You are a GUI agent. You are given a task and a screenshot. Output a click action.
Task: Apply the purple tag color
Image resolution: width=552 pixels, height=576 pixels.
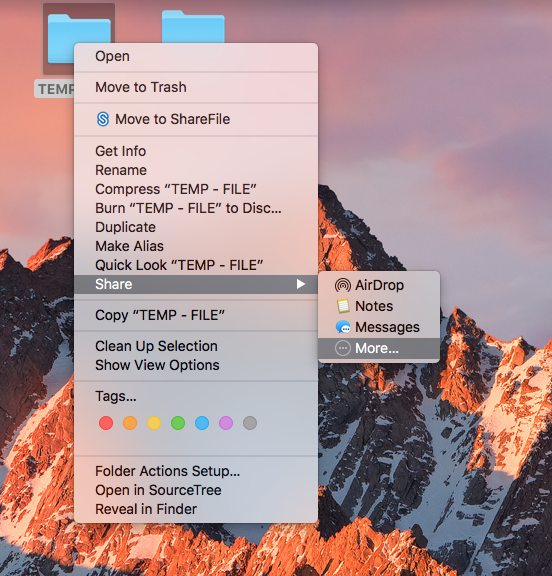point(226,423)
